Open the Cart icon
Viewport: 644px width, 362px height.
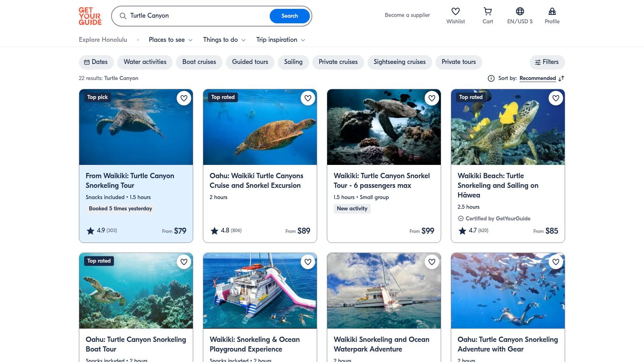[488, 11]
